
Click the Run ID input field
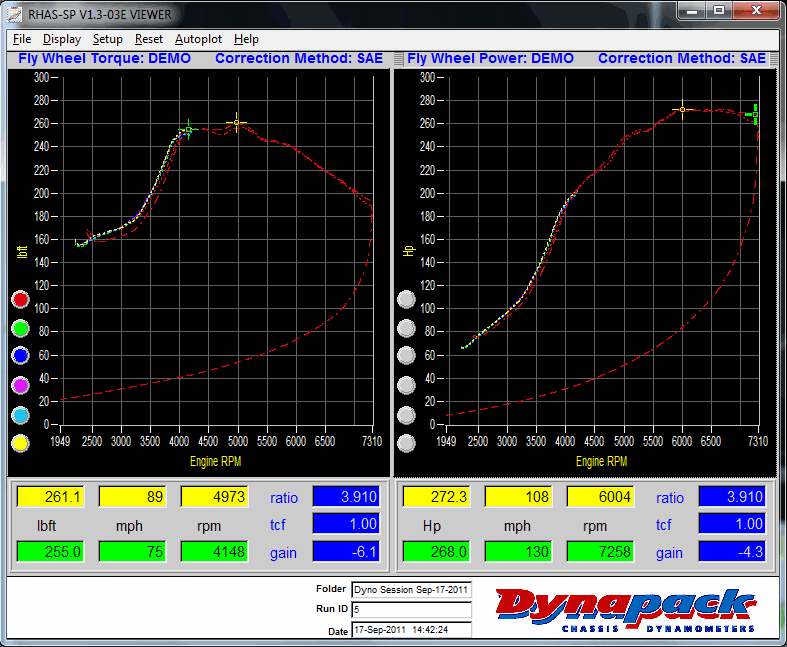tap(410, 609)
